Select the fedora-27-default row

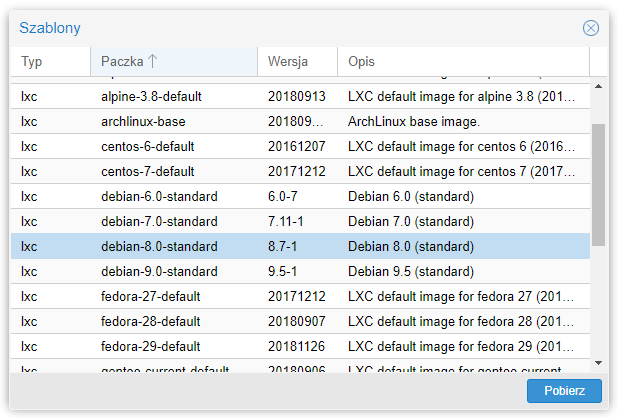151,297
